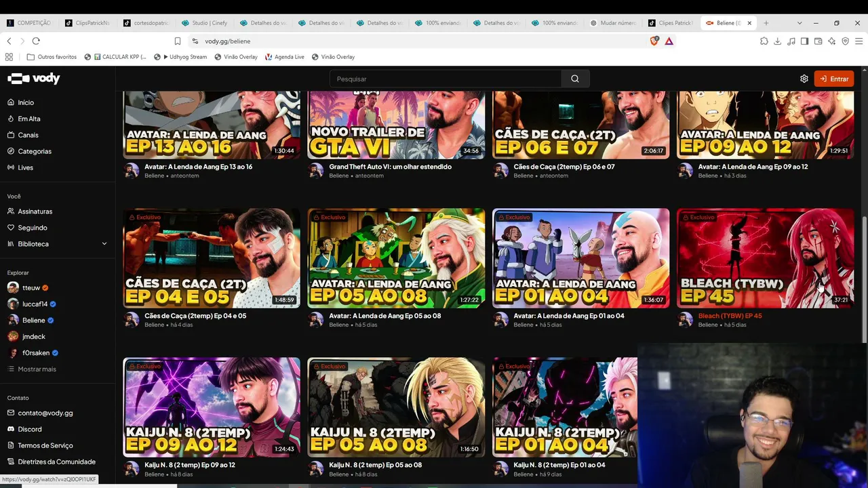The height and width of the screenshot is (488, 868).
Task: Click the tteuw channel avatar
Action: tap(13, 288)
